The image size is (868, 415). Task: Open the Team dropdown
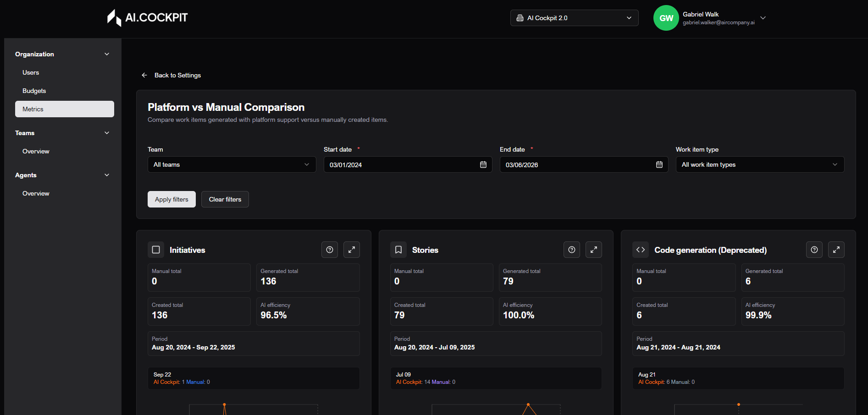(x=232, y=164)
